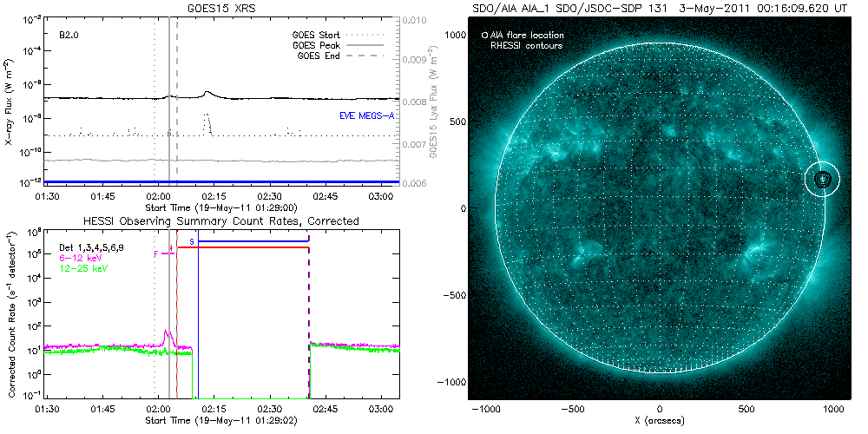
Task: Click the circle symbol beside the AIA flare location legend
Action: pyautogui.click(x=484, y=36)
